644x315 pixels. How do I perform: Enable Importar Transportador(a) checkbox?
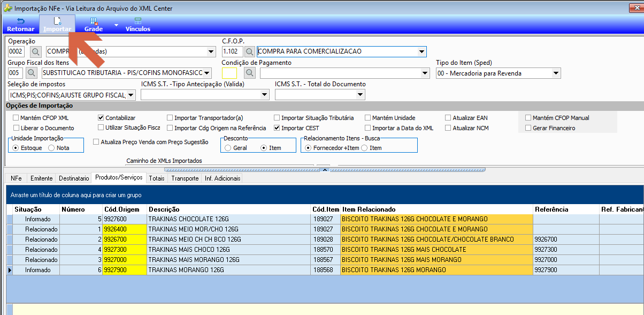click(x=170, y=118)
